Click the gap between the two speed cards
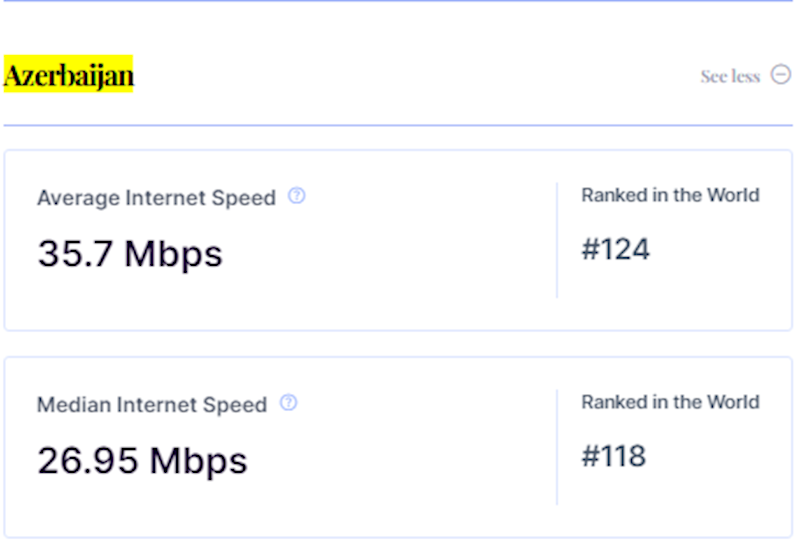 click(x=400, y=343)
